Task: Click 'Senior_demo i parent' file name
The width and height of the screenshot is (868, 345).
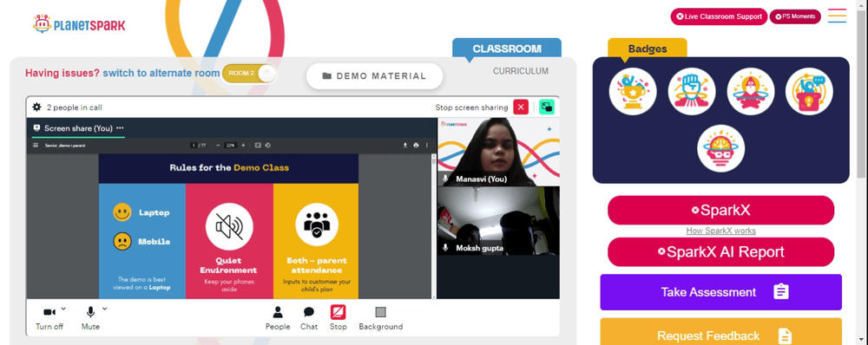Action: click(65, 146)
